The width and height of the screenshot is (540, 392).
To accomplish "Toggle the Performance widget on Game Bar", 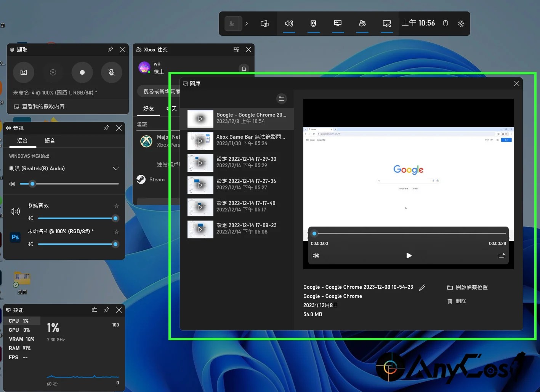I will (x=338, y=24).
